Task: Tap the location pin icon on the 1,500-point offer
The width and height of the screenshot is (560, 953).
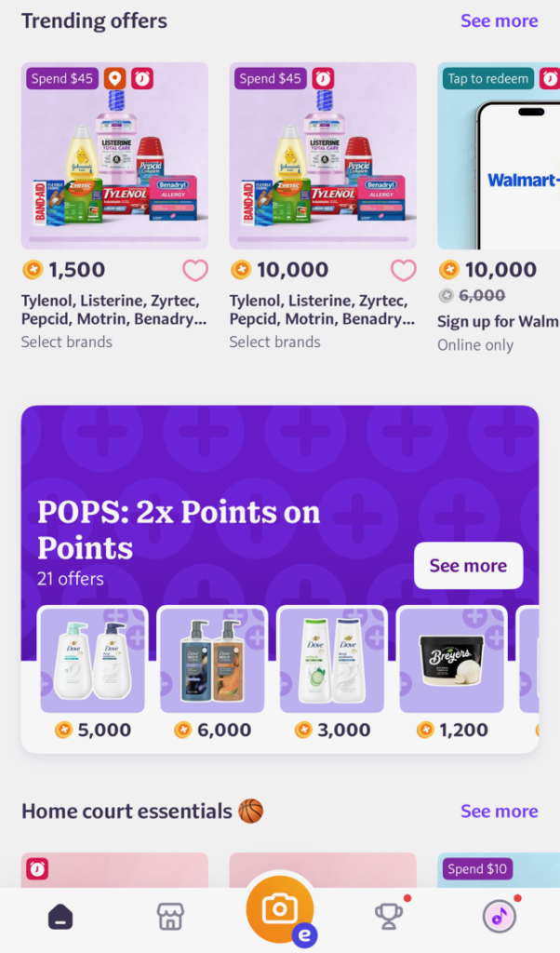Action: pos(114,78)
